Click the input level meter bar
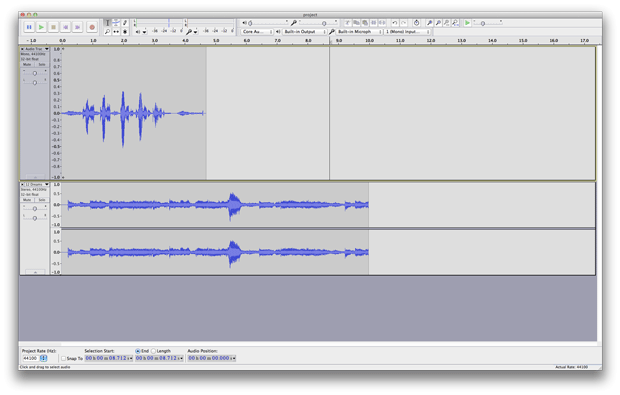Viewport: 620px width, 395px height. 211,23
